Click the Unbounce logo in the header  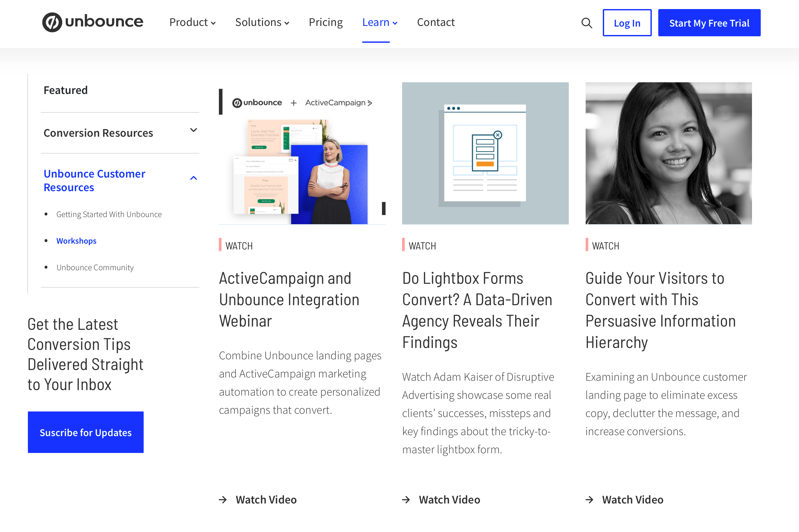tap(93, 22)
